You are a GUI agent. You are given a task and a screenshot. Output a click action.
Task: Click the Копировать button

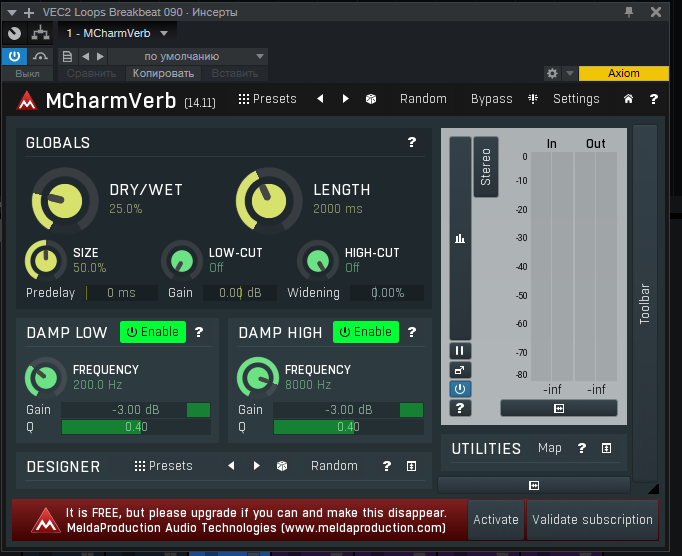coord(163,74)
